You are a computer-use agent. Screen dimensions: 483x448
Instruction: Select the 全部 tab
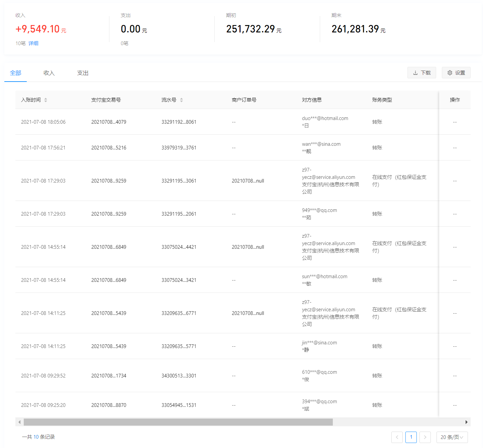click(x=15, y=73)
